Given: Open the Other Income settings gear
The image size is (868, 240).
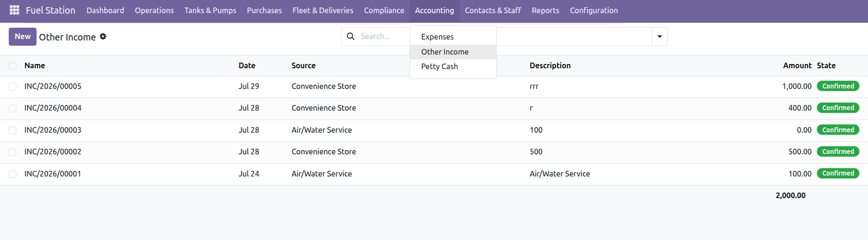Looking at the screenshot, I should point(103,36).
